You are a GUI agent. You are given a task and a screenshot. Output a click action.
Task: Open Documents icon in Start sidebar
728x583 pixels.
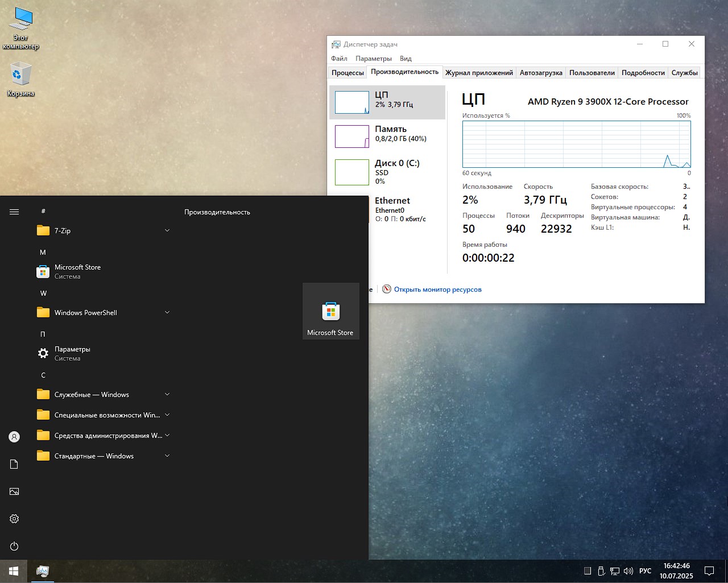pyautogui.click(x=14, y=464)
